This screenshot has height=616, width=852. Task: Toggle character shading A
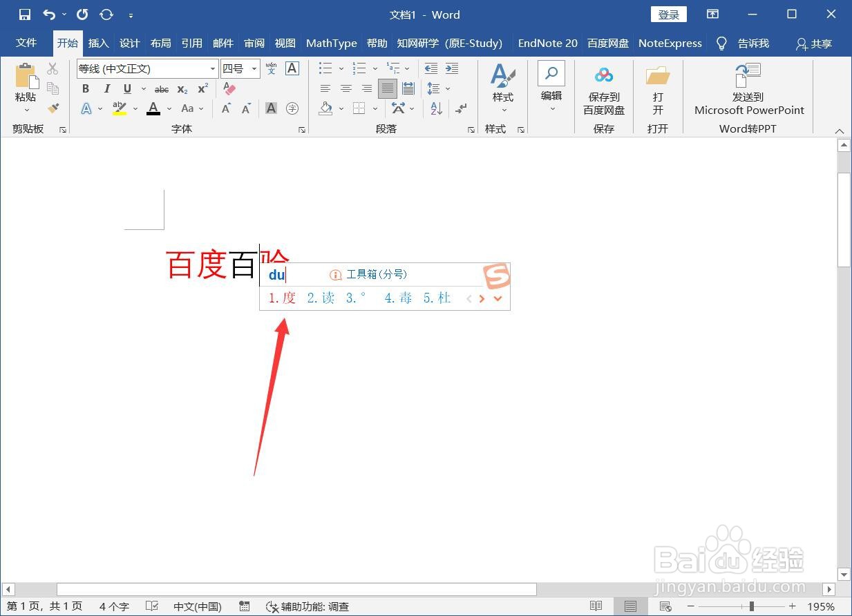[271, 108]
